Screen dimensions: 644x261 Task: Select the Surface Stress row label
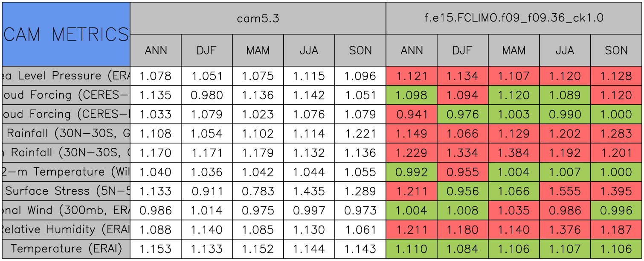(x=66, y=191)
